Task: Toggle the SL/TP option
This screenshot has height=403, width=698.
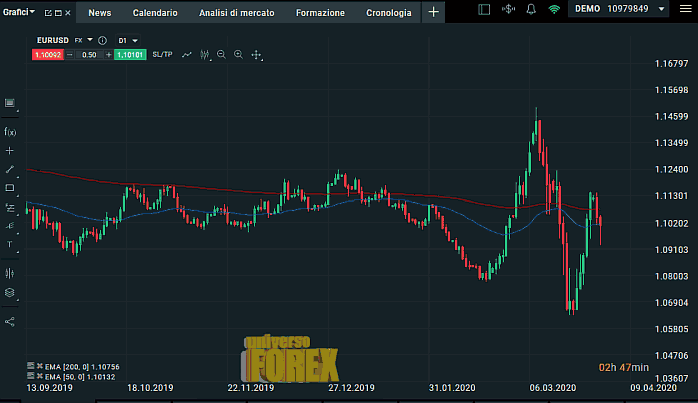Action: (x=162, y=55)
